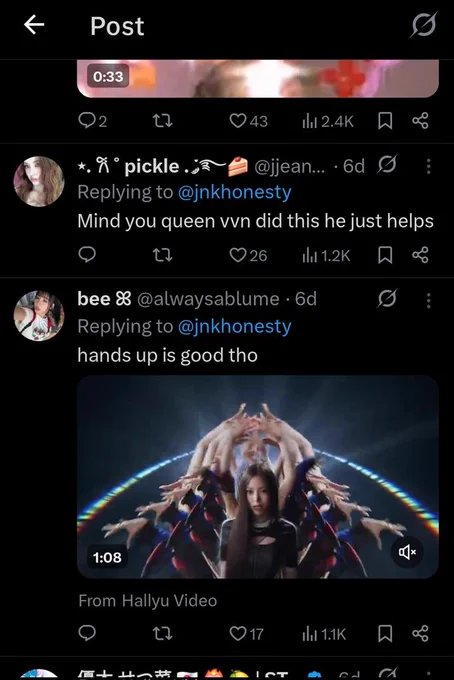Open @jnkhonesty link in pickle's reply
The image size is (454, 680).
[235, 192]
